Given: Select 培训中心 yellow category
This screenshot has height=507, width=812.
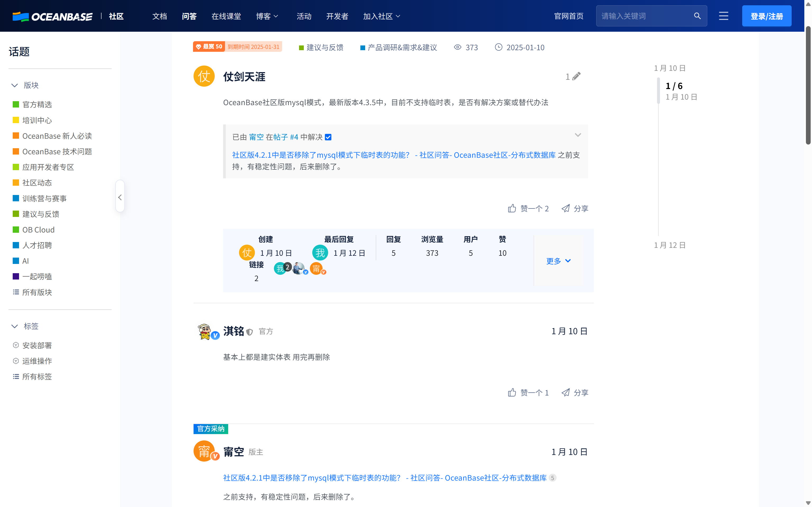Looking at the screenshot, I should point(32,120).
